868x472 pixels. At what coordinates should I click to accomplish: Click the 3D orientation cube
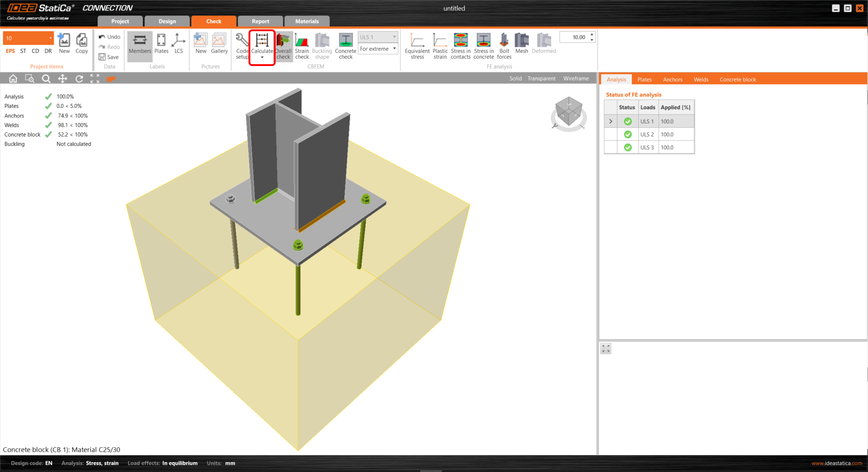(568, 111)
